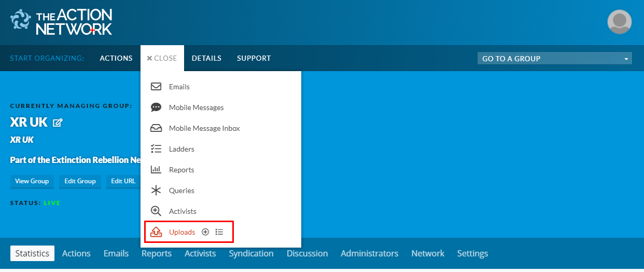Click the Edit URL button
644x272 pixels.
(x=123, y=181)
